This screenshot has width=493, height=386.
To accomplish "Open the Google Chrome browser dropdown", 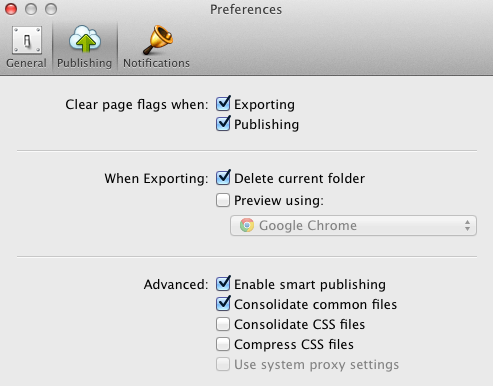I will tap(353, 226).
